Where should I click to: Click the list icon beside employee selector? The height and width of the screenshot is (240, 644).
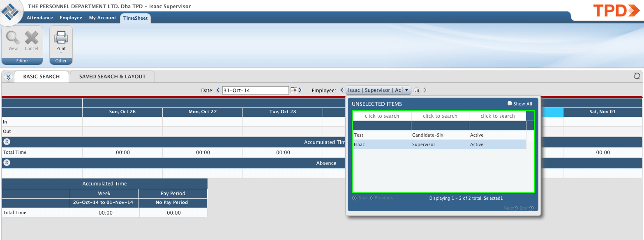(417, 90)
